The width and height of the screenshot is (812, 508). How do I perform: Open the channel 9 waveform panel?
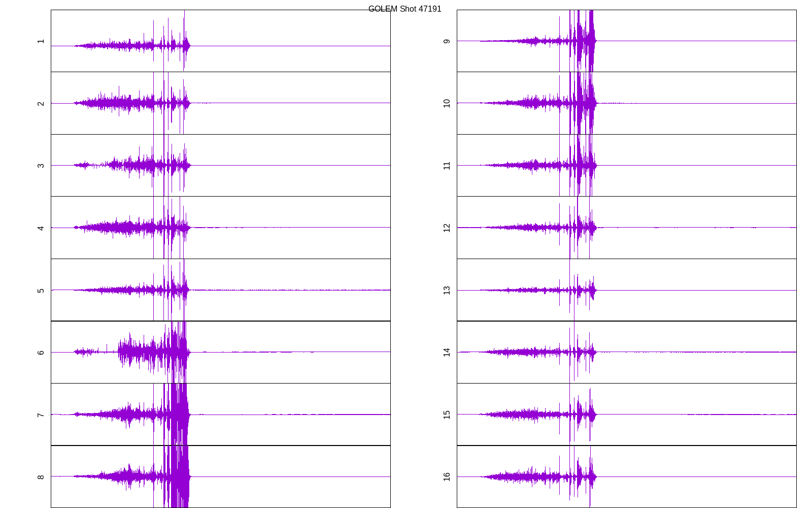click(627, 41)
